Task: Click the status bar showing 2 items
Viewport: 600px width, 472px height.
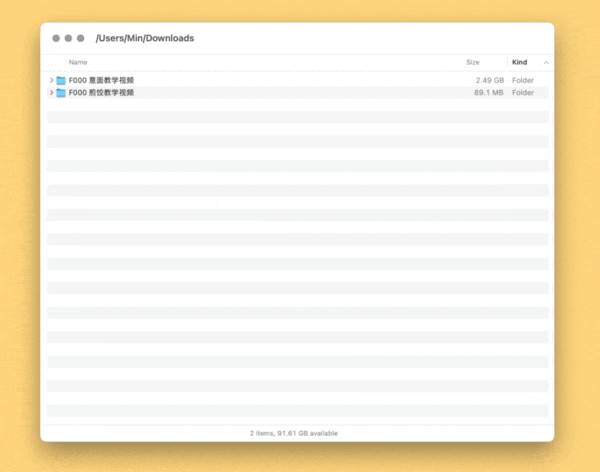Action: click(294, 433)
